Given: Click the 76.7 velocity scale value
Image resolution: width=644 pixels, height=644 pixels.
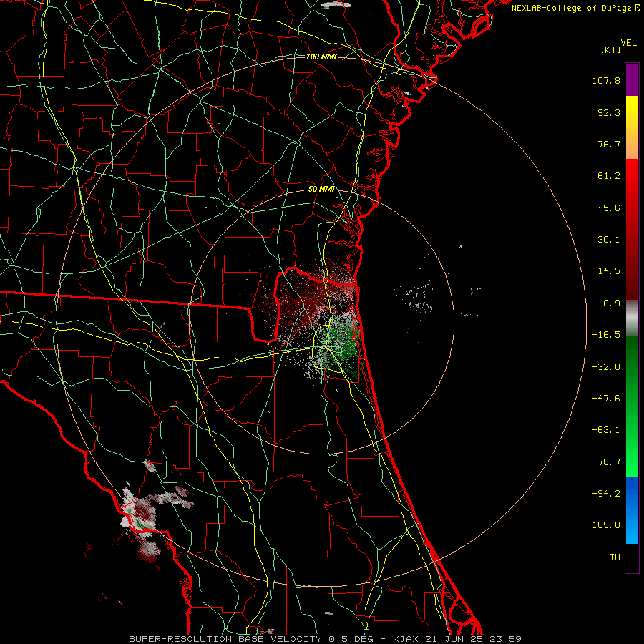Looking at the screenshot, I should pyautogui.click(x=609, y=144).
